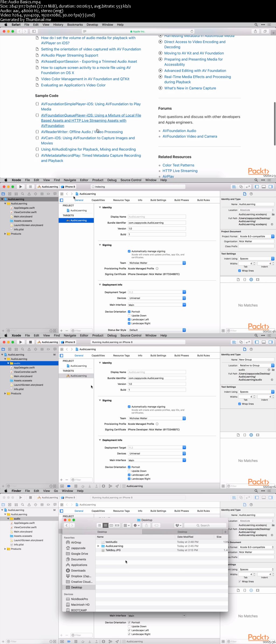Open the Go menu in Finder
The width and height of the screenshot is (276, 644).
click(56, 491)
